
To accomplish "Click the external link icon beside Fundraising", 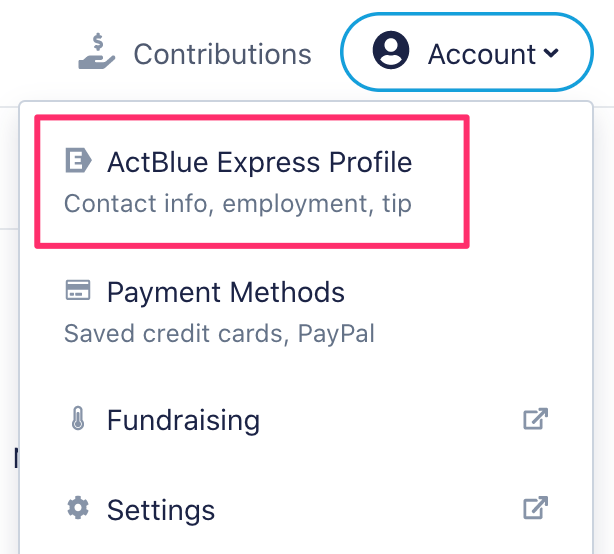I will (x=535, y=419).
